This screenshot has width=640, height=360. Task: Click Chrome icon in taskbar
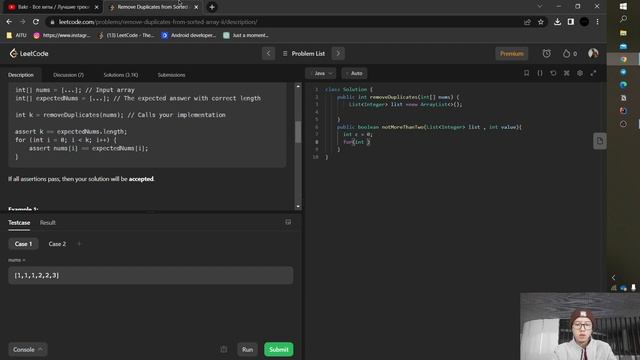[x=623, y=59]
